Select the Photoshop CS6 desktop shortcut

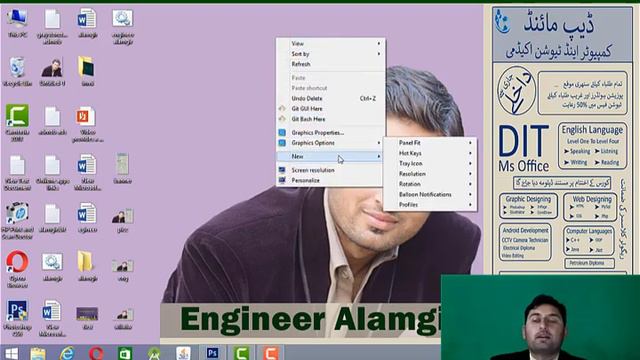click(x=17, y=318)
